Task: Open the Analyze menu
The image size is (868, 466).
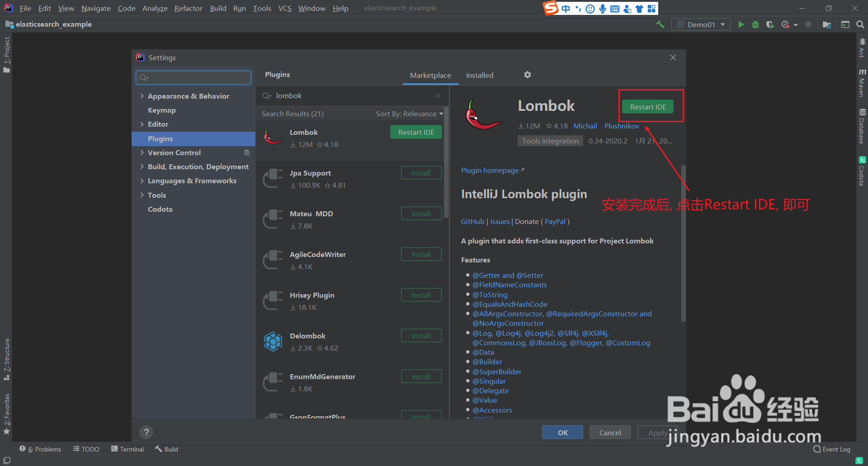Action: tap(155, 8)
